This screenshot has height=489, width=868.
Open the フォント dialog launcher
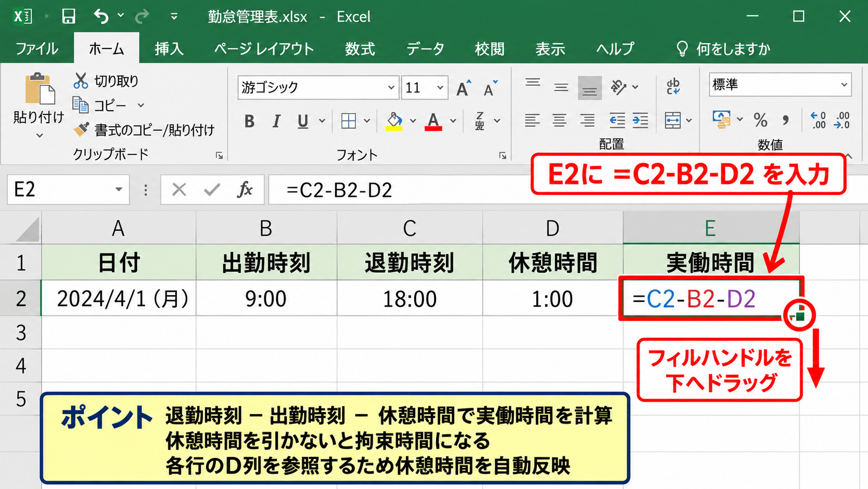[x=503, y=155]
